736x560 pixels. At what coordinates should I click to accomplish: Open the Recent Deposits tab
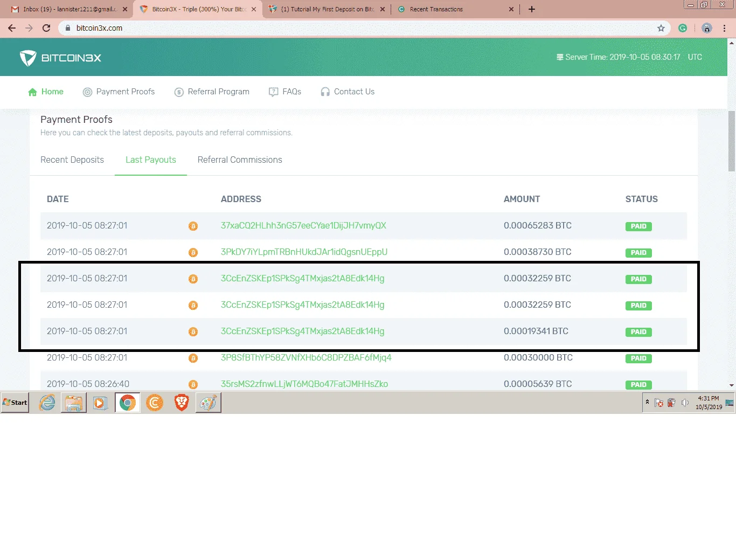coord(72,160)
